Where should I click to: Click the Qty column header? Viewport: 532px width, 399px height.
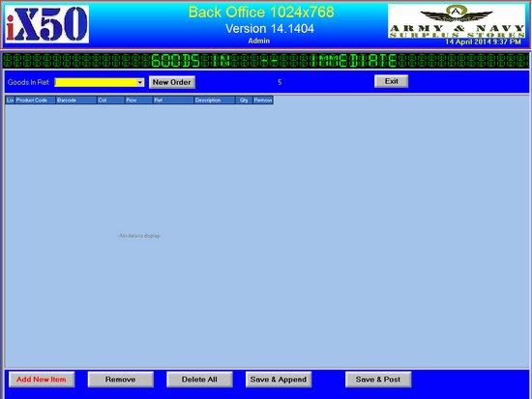pyautogui.click(x=244, y=100)
